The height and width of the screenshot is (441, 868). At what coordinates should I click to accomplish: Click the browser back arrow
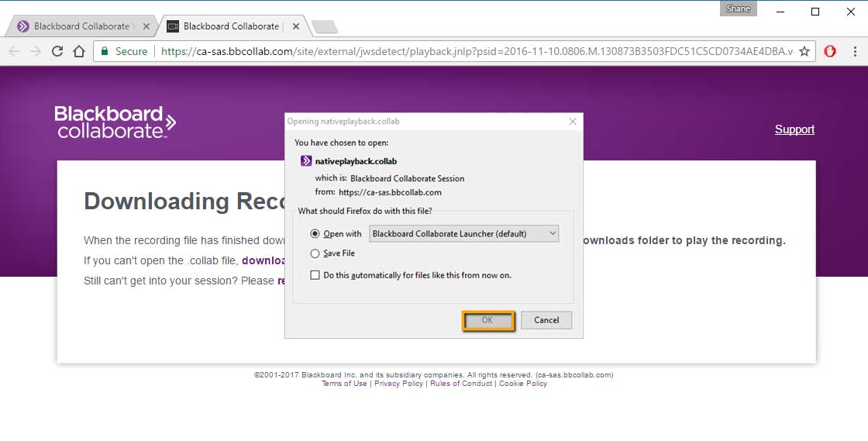tap(14, 51)
